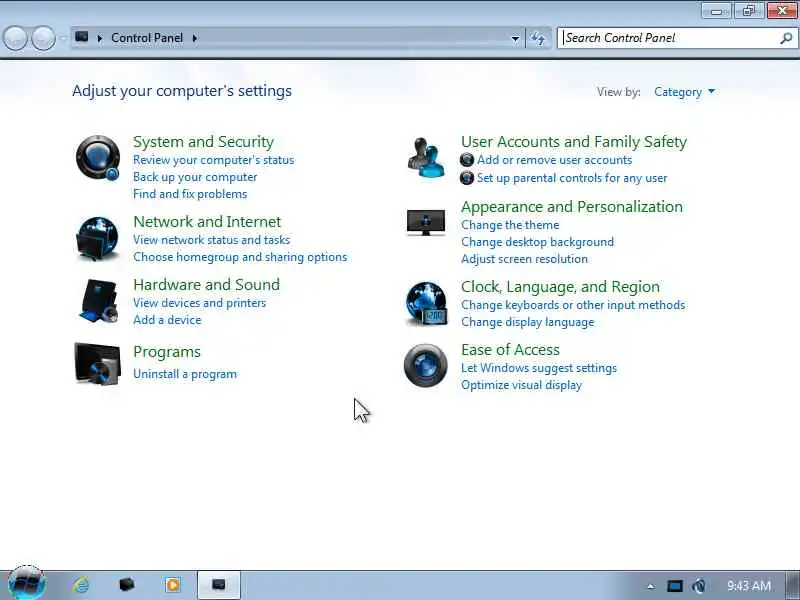Viewport: 800px width, 600px height.
Task: Click Choose homegroup and sharing options
Action: (x=240, y=257)
